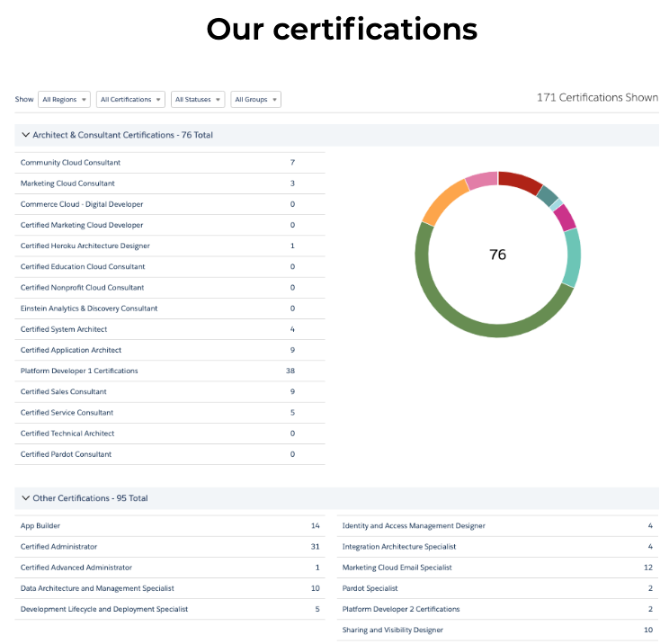The width and height of the screenshot is (669, 644).
Task: Select Integration Architecture Specialist row
Action: point(497,547)
